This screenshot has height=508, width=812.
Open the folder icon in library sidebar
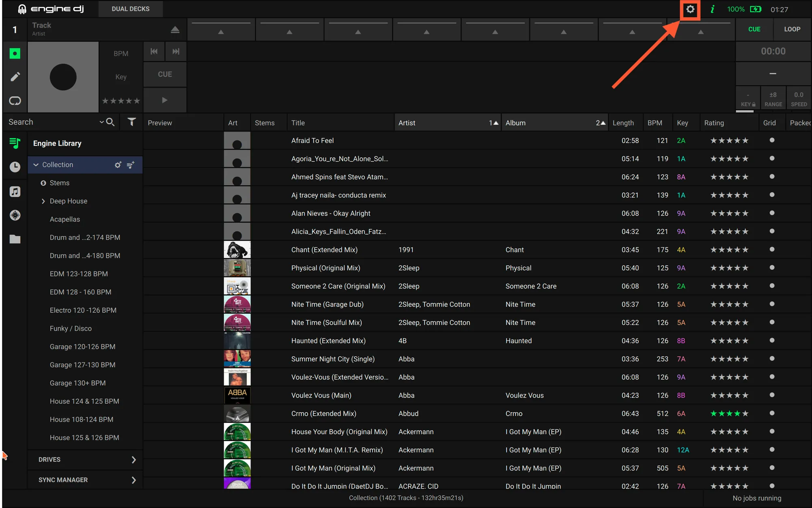(15, 239)
